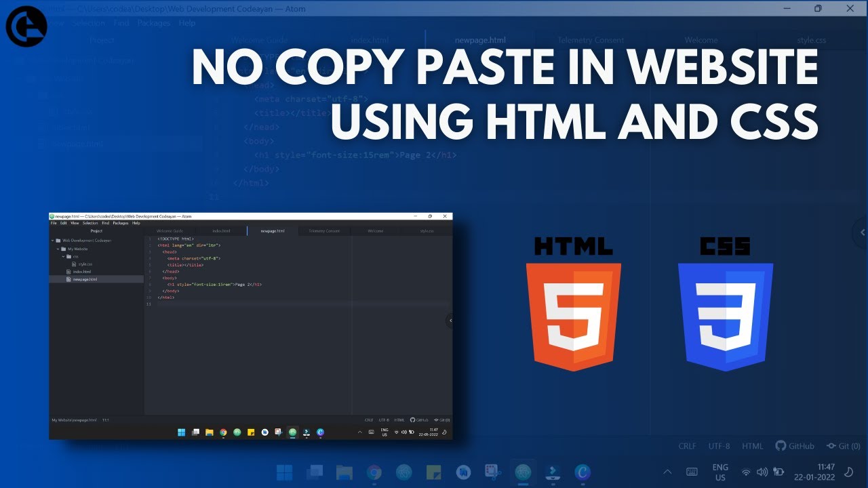Viewport: 868px width, 488px height.
Task: Change CRLF line ending in inset status bar
Action: click(369, 420)
